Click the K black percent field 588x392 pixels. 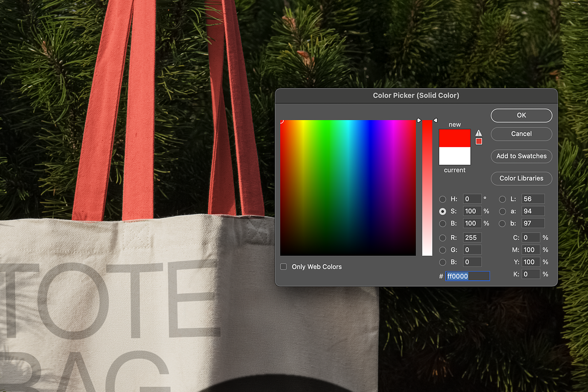[x=531, y=274]
